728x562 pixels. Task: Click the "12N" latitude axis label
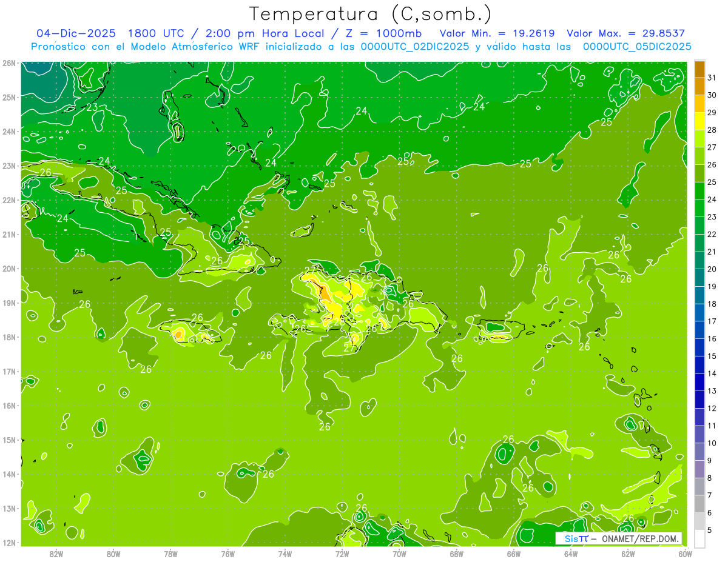tap(8, 543)
